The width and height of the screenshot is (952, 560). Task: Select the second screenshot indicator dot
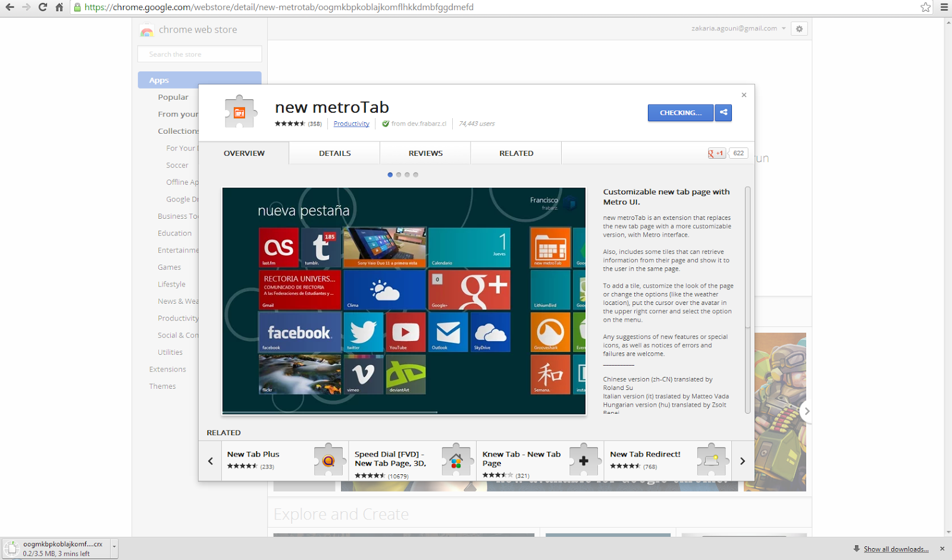point(399,175)
